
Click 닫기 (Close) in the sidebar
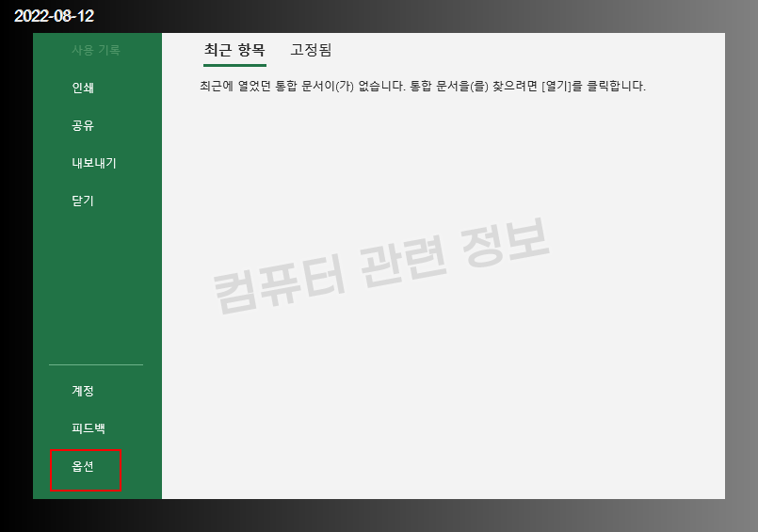click(83, 201)
